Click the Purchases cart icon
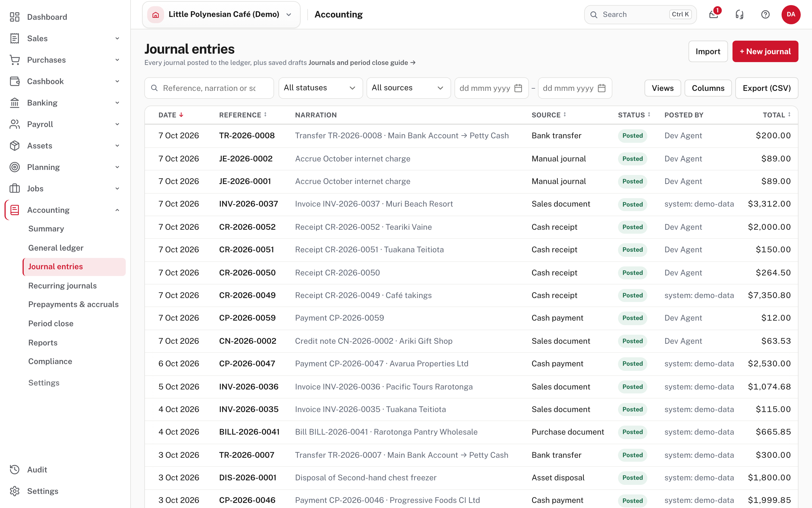The height and width of the screenshot is (508, 812). pyautogui.click(x=14, y=60)
